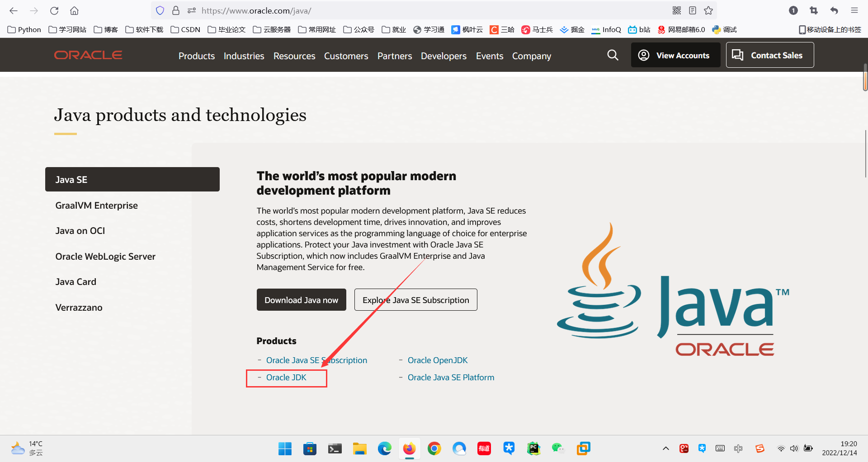Open the Products menu
Image resolution: width=868 pixels, height=462 pixels.
(x=197, y=56)
